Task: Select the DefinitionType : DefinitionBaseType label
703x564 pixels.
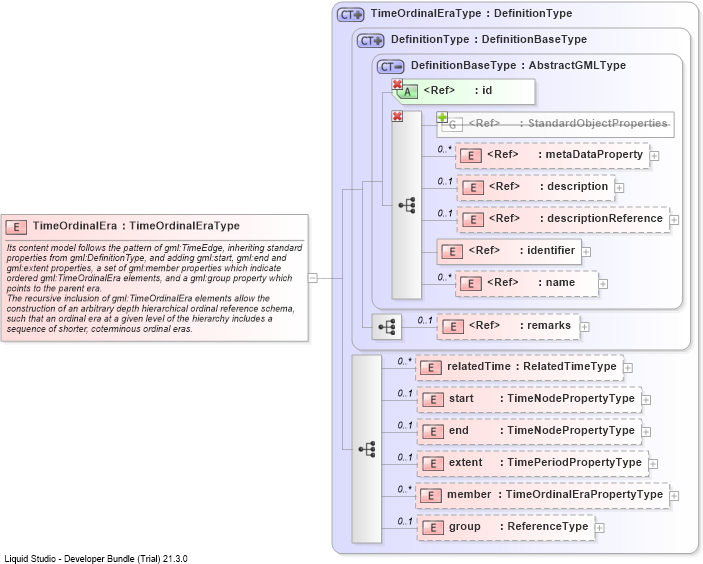Action: click(489, 39)
